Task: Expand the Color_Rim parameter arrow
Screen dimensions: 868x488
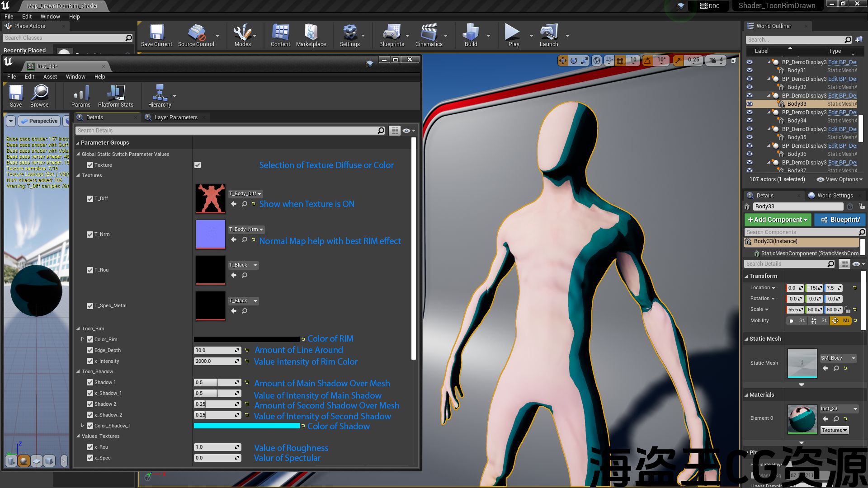Action: pos(82,339)
